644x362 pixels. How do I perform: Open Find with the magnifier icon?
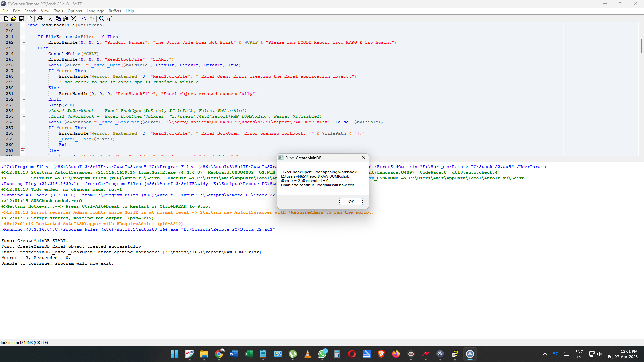pyautogui.click(x=102, y=19)
